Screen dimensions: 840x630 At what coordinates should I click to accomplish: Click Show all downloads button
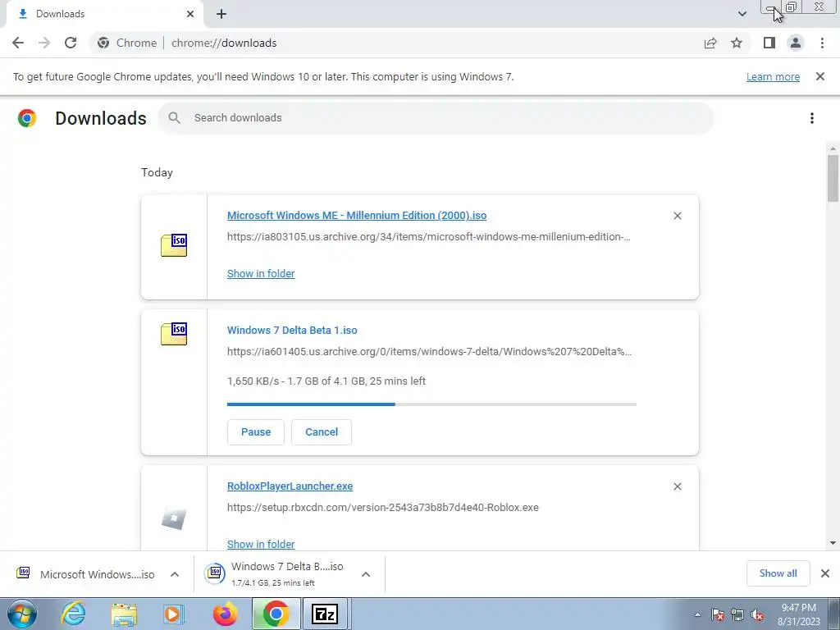(x=778, y=573)
